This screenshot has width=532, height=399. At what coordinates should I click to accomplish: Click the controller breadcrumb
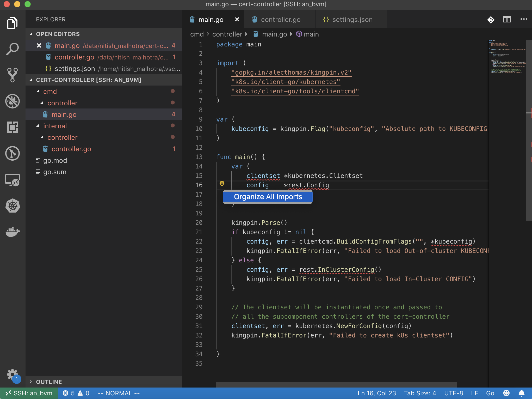[x=227, y=34]
